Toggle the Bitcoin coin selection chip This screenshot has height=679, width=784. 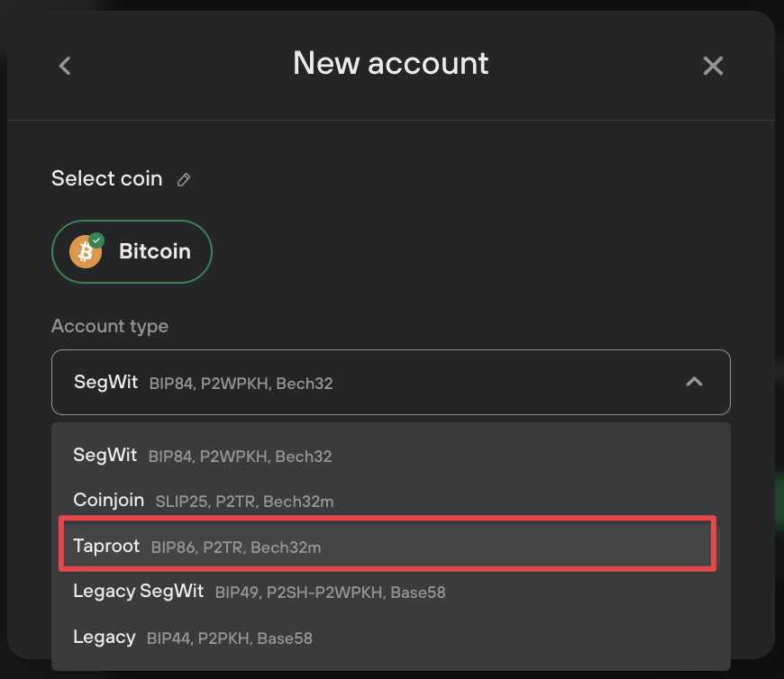[x=132, y=251]
